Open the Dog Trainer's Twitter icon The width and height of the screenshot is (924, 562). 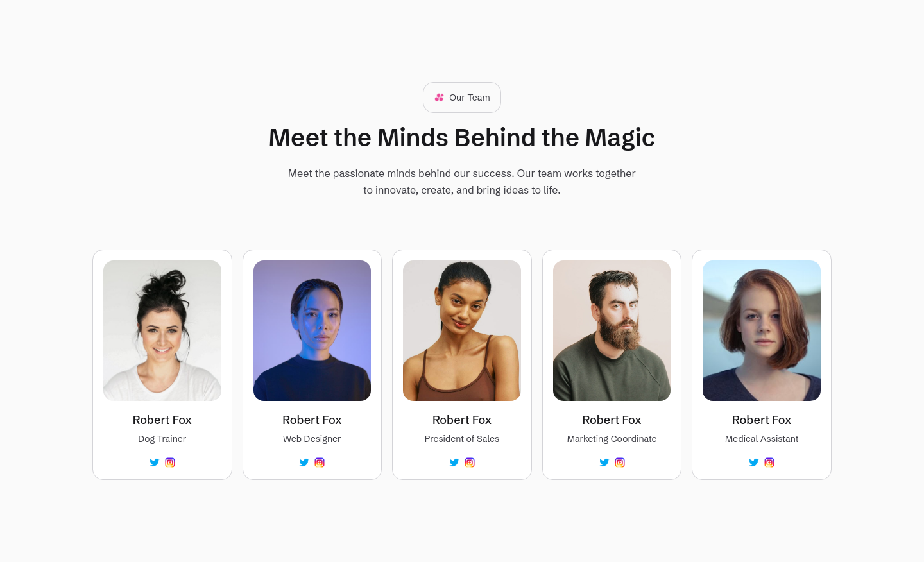[155, 463]
